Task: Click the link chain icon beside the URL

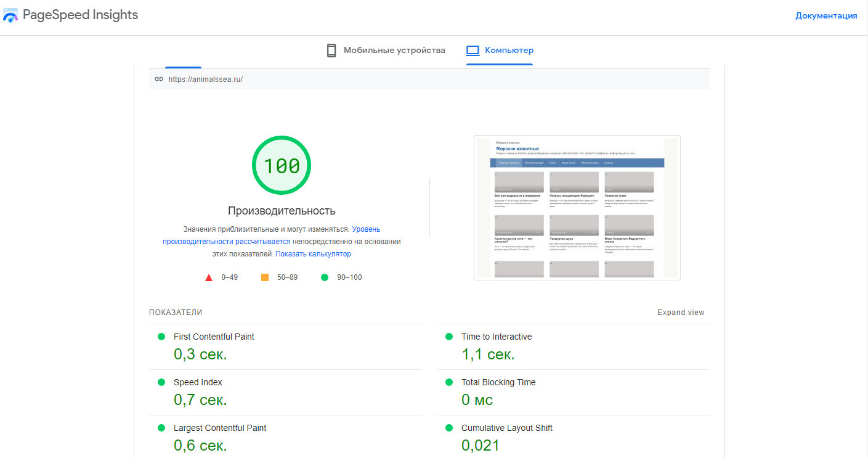Action: [159, 79]
